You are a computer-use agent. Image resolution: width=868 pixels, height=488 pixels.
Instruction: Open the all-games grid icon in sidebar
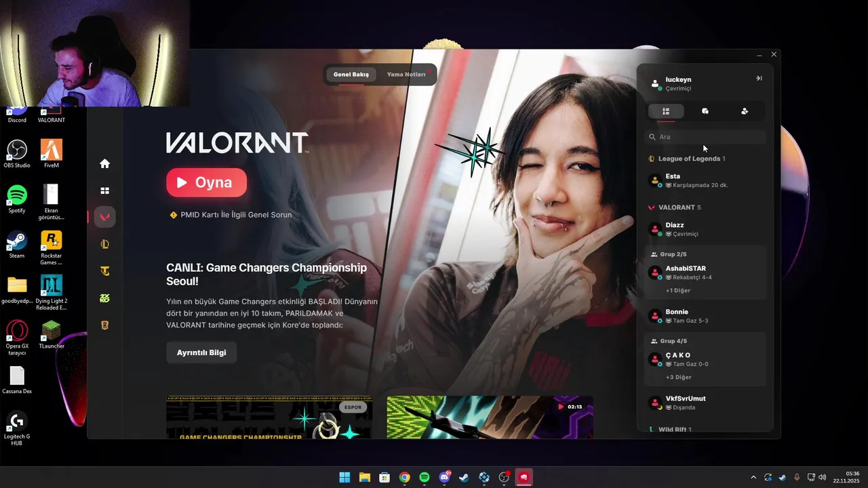click(x=104, y=190)
